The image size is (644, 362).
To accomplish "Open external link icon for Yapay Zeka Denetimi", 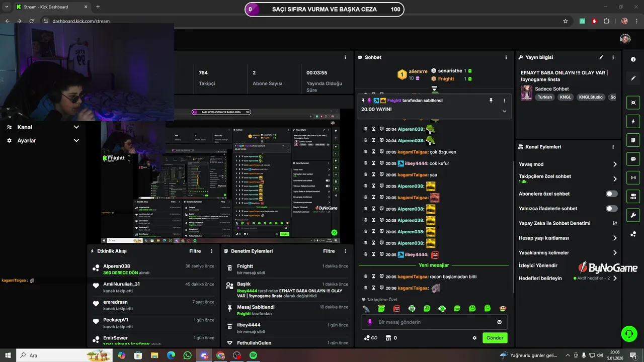I will click(x=615, y=223).
